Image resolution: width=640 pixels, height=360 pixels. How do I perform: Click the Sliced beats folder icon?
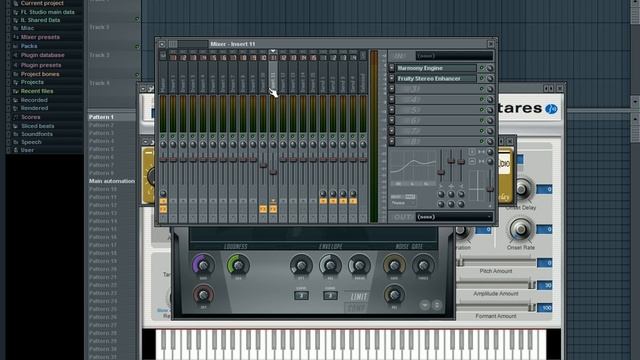(16, 126)
